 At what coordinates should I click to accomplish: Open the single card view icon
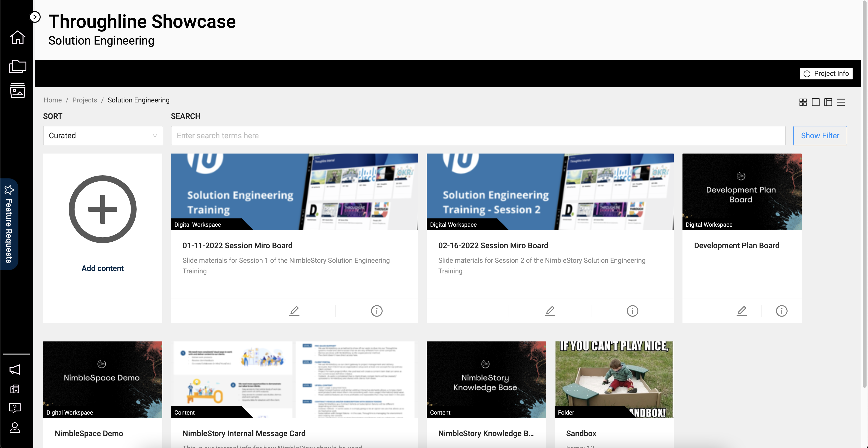816,102
